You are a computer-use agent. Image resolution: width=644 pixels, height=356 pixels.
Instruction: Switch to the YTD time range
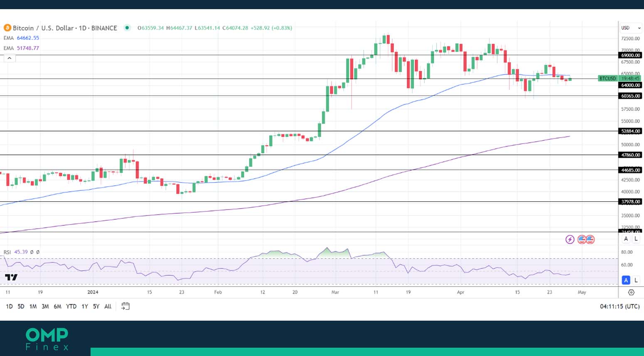71,307
